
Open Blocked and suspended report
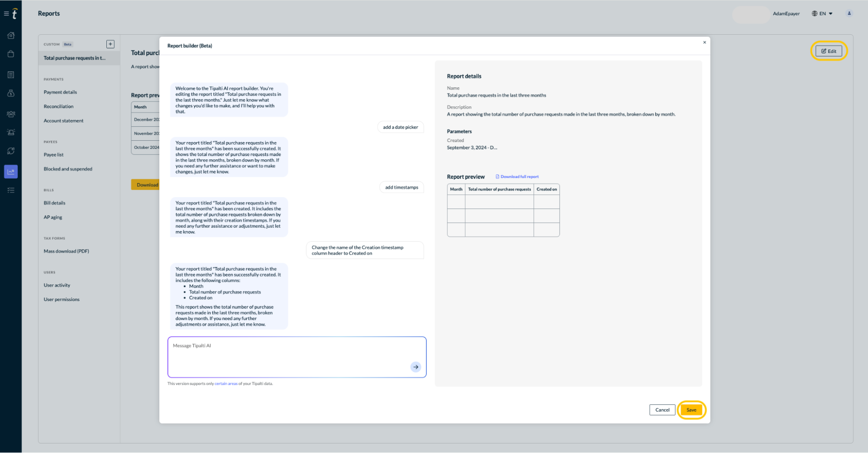click(x=68, y=169)
